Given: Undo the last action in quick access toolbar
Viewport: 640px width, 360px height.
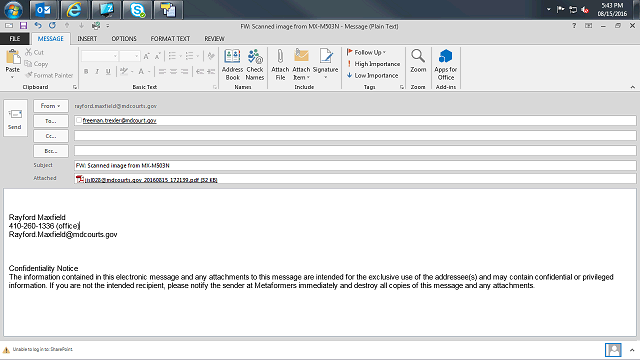Looking at the screenshot, I should [38, 26].
